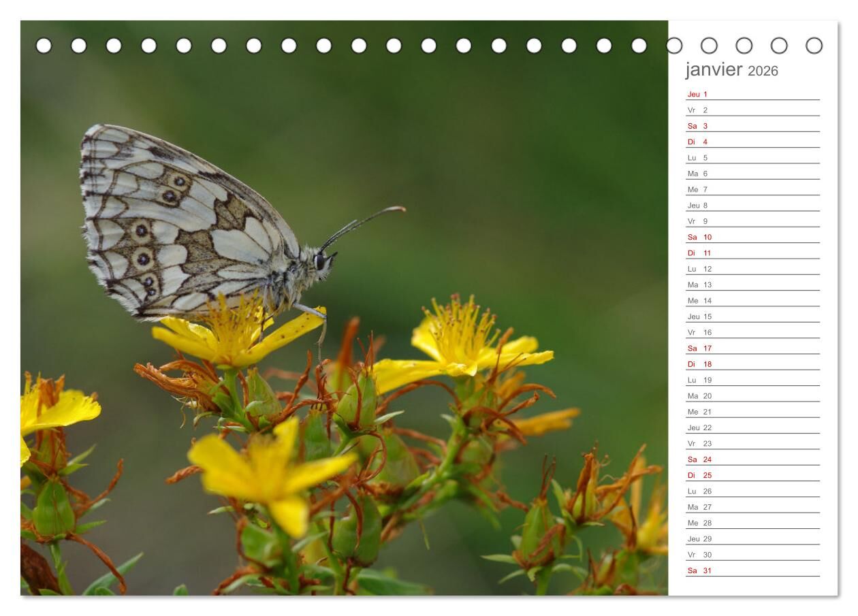This screenshot has height=616, width=858.
Task: Select the Jeu 1 date row
Action: tap(698, 95)
